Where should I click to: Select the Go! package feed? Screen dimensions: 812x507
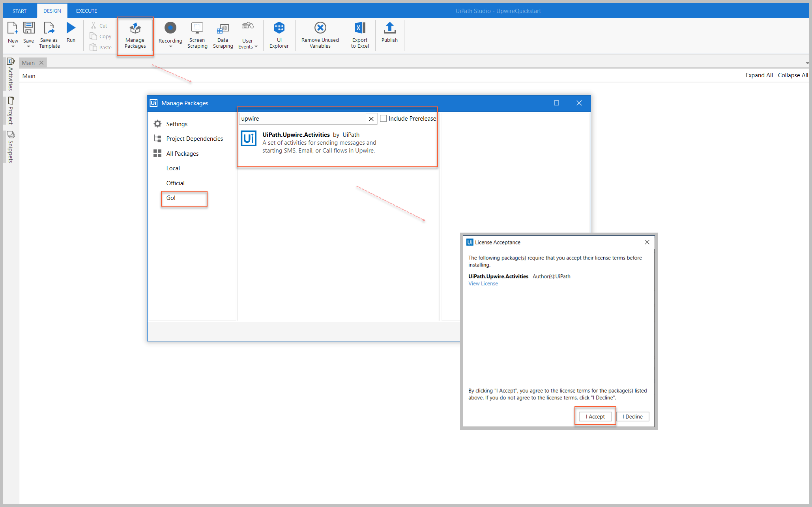171,198
